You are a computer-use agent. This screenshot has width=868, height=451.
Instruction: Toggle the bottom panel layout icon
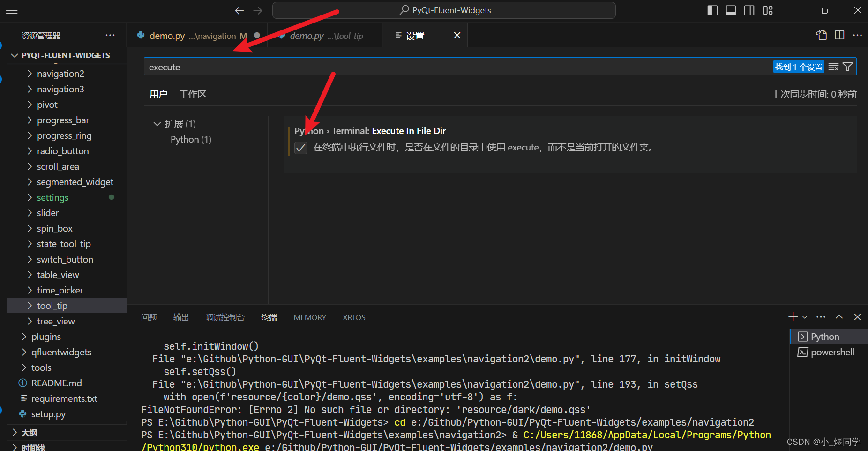pos(731,10)
